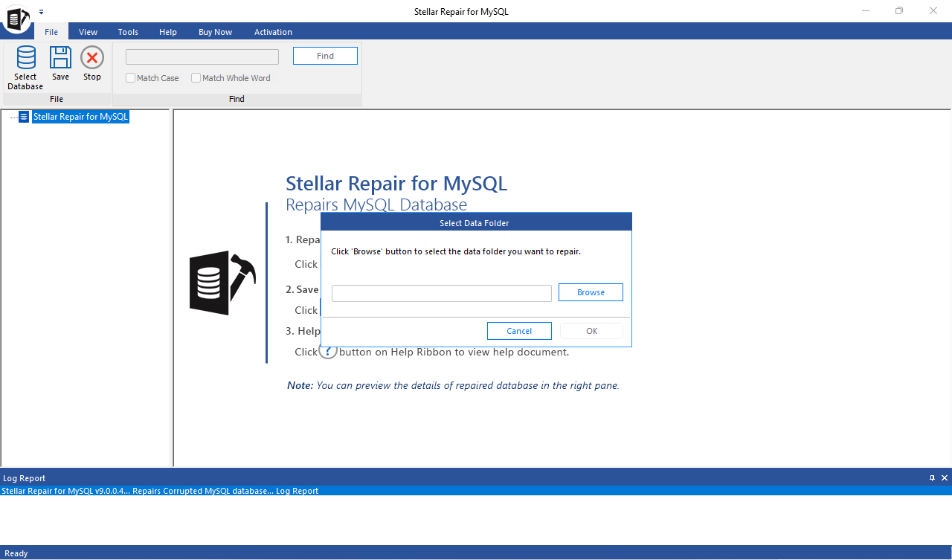Cancel the Select Data Folder dialog
Viewport: 952px width, 560px height.
pos(519,330)
